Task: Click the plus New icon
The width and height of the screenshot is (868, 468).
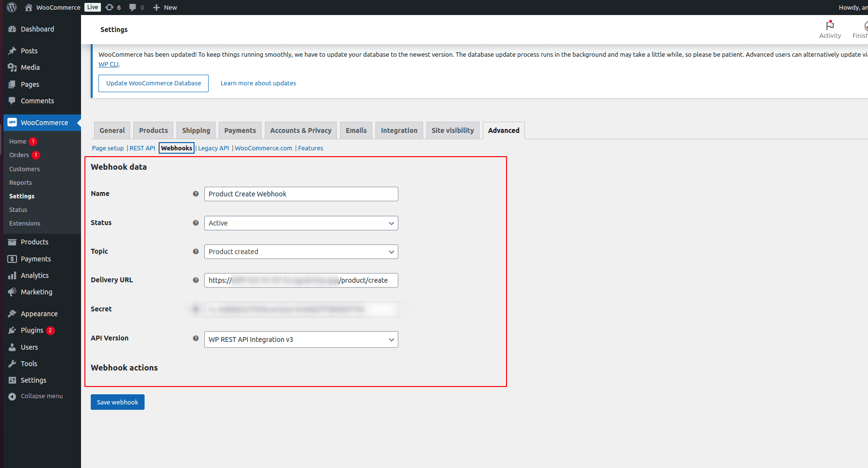Action: (x=156, y=7)
